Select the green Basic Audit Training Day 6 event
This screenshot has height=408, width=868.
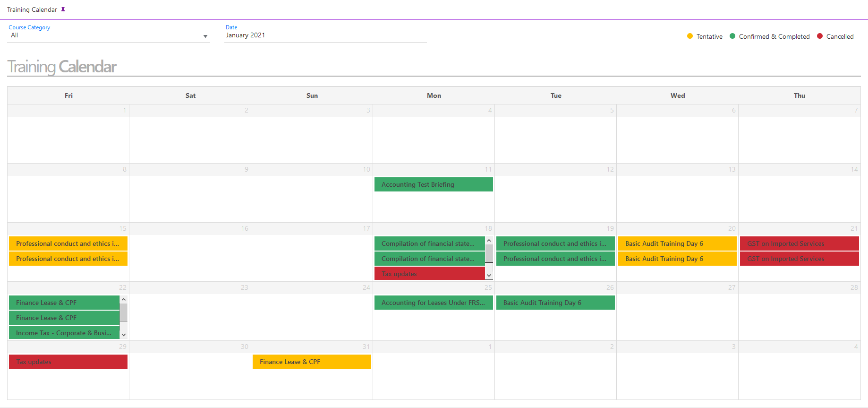(x=555, y=303)
